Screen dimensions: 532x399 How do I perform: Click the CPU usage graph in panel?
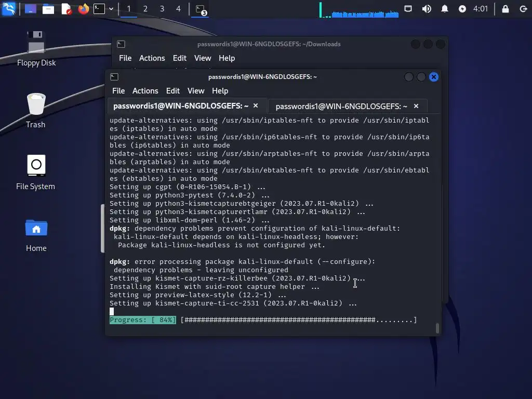359,9
